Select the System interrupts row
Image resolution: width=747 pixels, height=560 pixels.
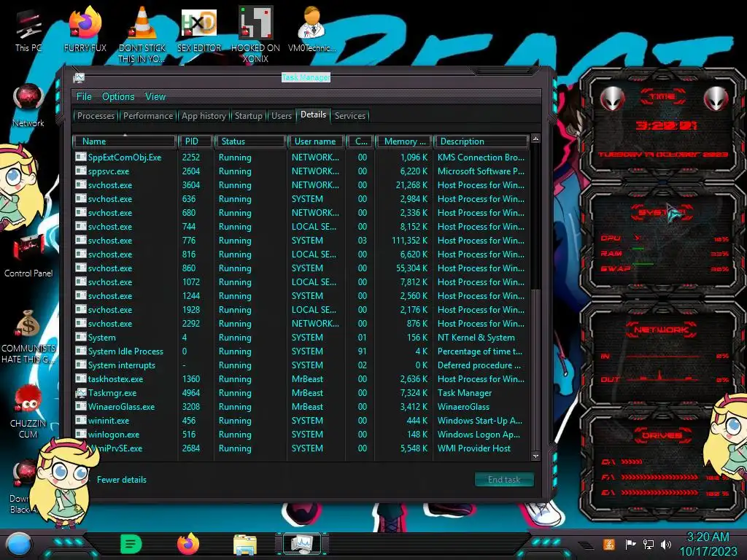point(301,365)
